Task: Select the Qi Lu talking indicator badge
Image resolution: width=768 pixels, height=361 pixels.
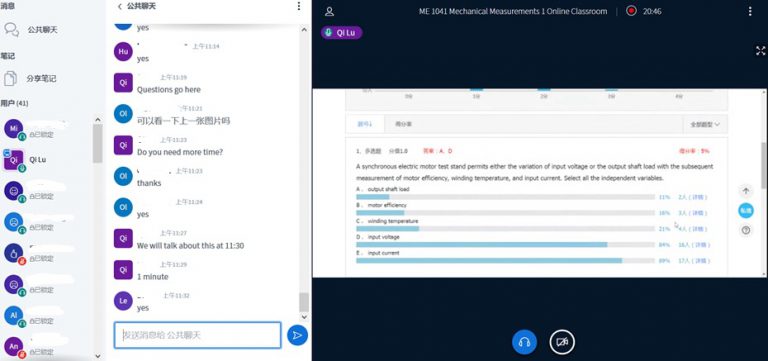Action: click(x=341, y=33)
